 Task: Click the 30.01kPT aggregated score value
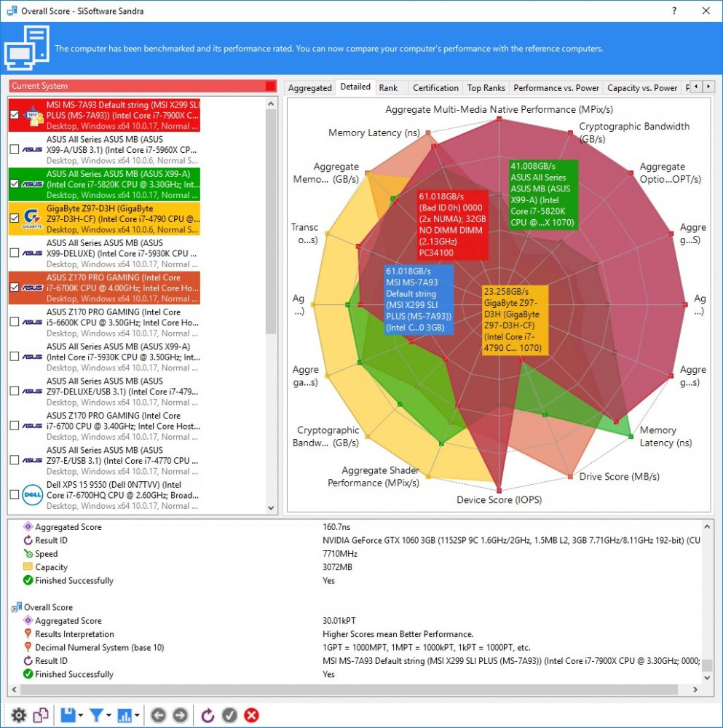click(x=339, y=621)
